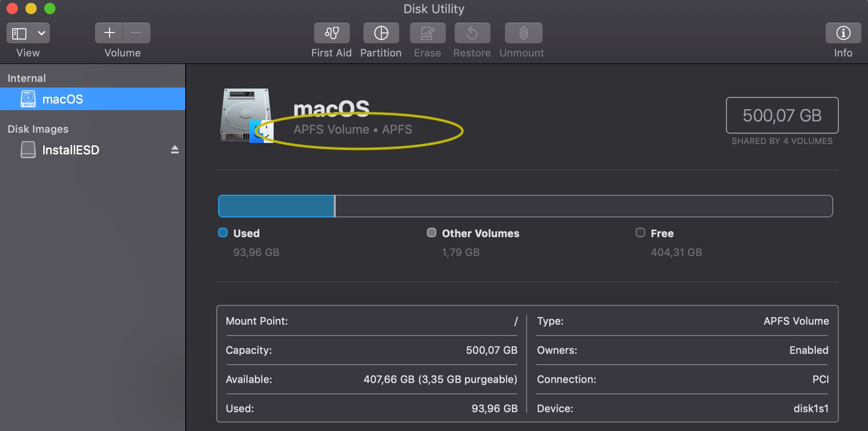
Task: Click the 'Free' legend label
Action: point(662,233)
